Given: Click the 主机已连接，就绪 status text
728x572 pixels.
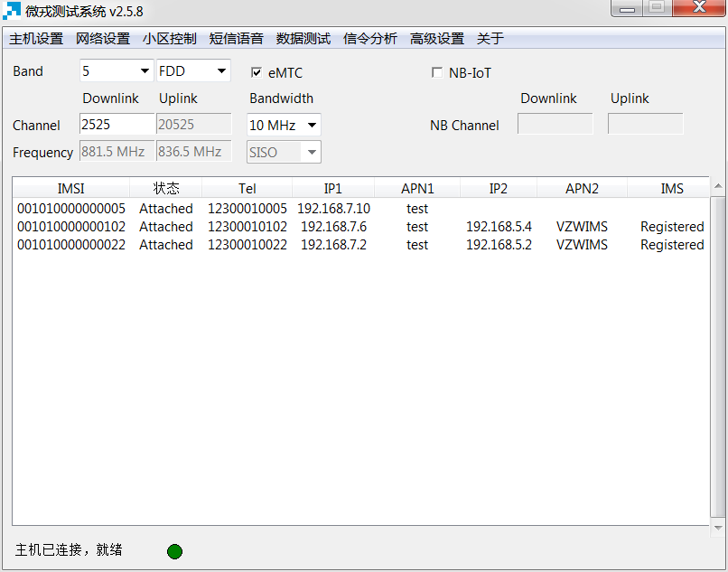Looking at the screenshot, I should tap(69, 550).
